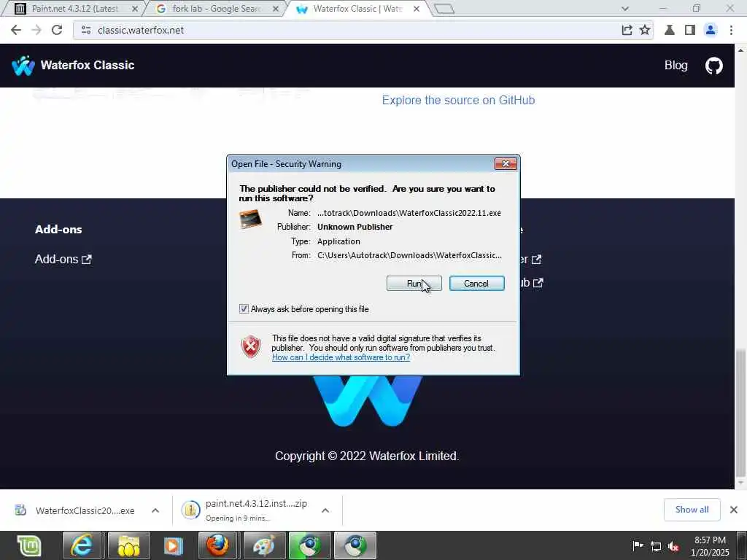
Task: Click the page vertical scrollbar thumb
Action: pyautogui.click(x=740, y=413)
